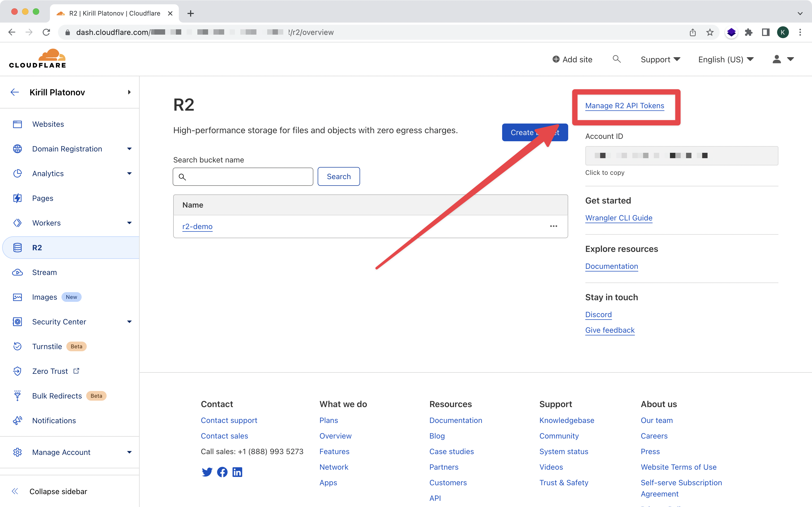Viewport: 812px width, 507px height.
Task: Open user profile dropdown
Action: point(783,59)
